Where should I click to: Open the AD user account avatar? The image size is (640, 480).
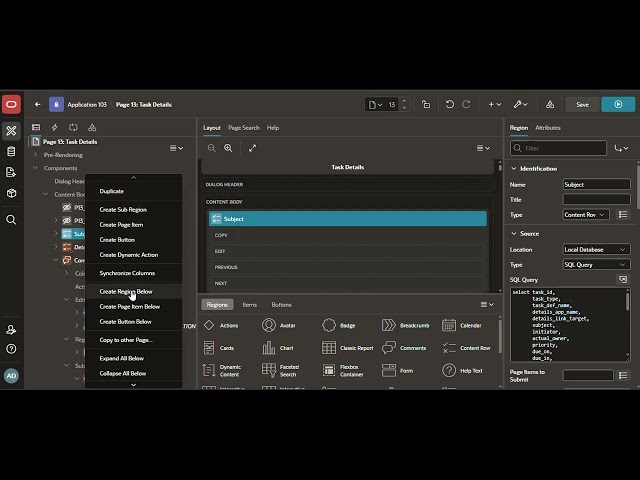click(x=11, y=376)
